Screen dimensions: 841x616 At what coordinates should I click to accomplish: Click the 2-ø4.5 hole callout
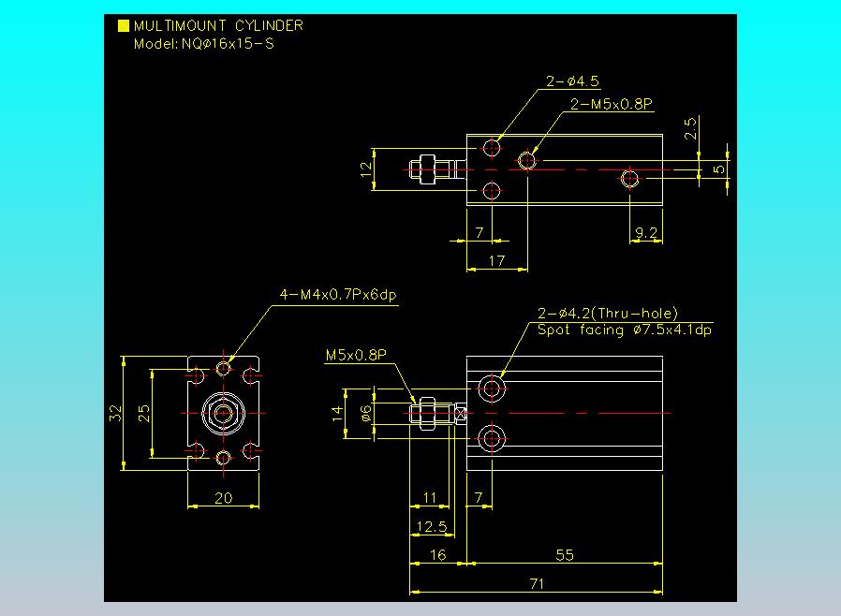(x=572, y=81)
